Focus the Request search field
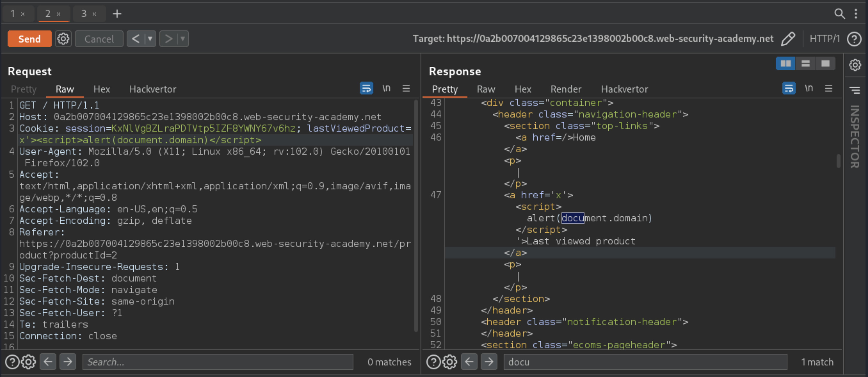This screenshot has width=868, height=377. pos(218,362)
